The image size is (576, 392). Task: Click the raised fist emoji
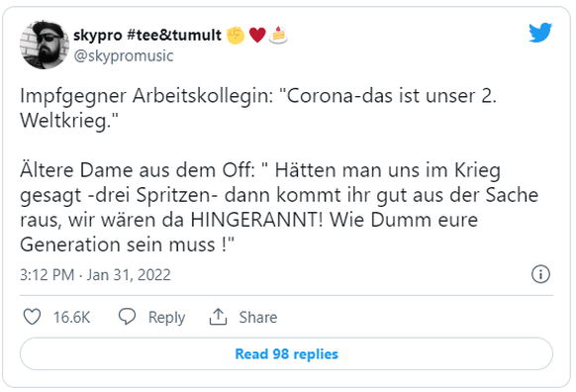pyautogui.click(x=236, y=36)
